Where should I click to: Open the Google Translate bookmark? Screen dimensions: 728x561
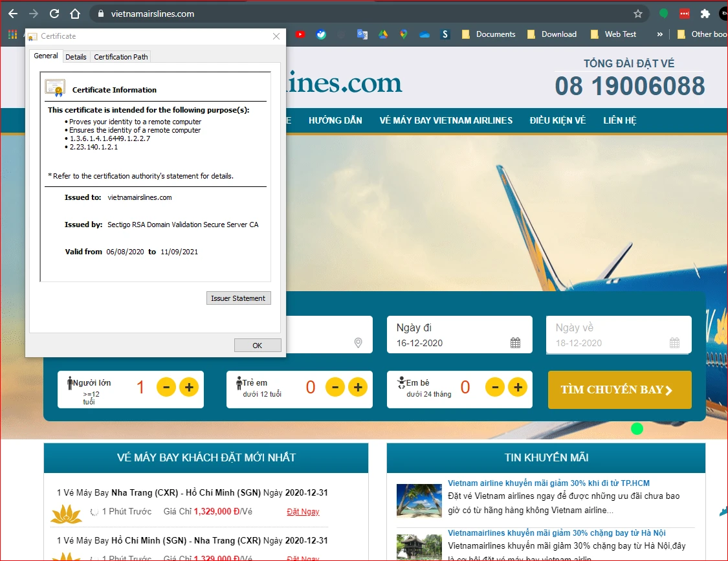click(x=362, y=34)
